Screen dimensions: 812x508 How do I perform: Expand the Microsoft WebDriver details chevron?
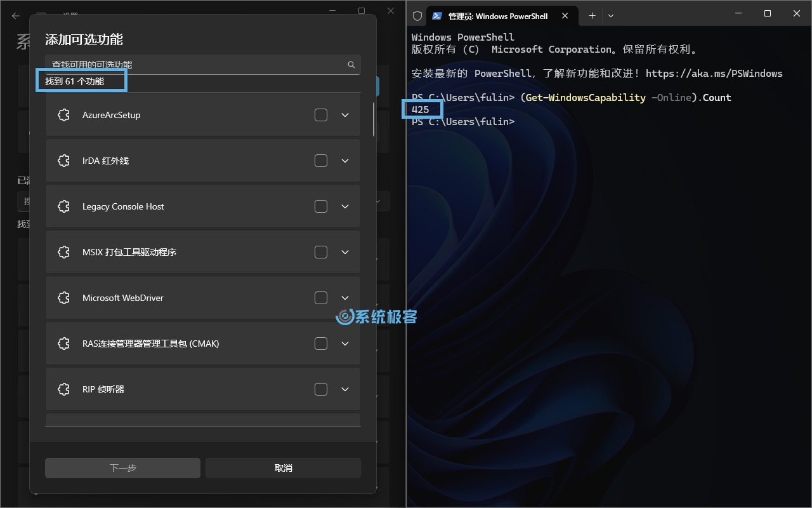pos(345,298)
